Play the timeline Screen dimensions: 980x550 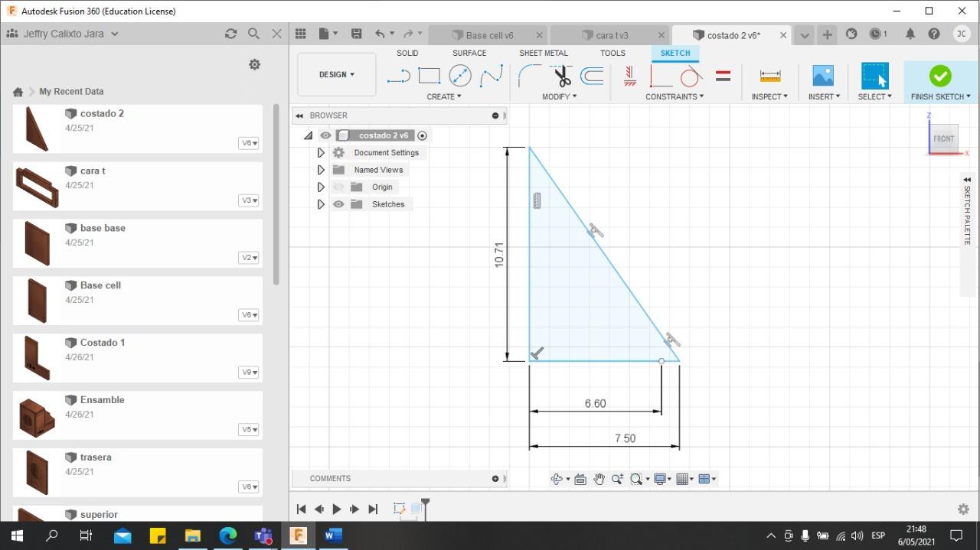click(337, 509)
